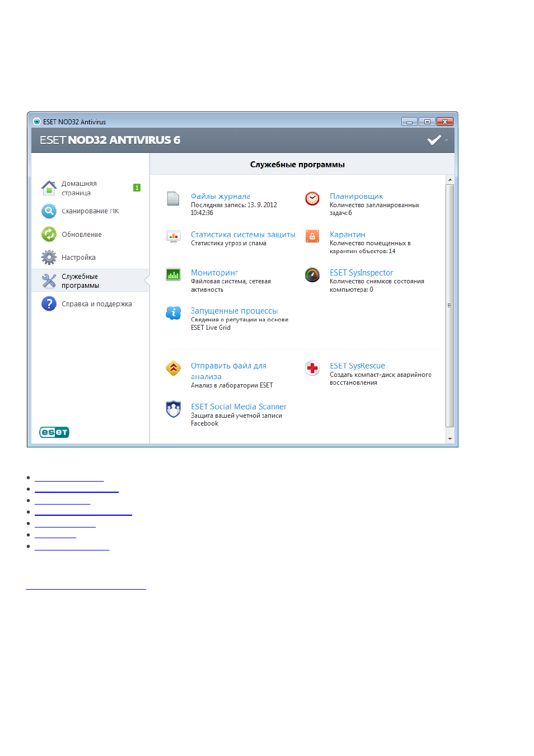Click the ESET logo at sidebar bottom
This screenshot has width=534, height=756.
[x=54, y=432]
